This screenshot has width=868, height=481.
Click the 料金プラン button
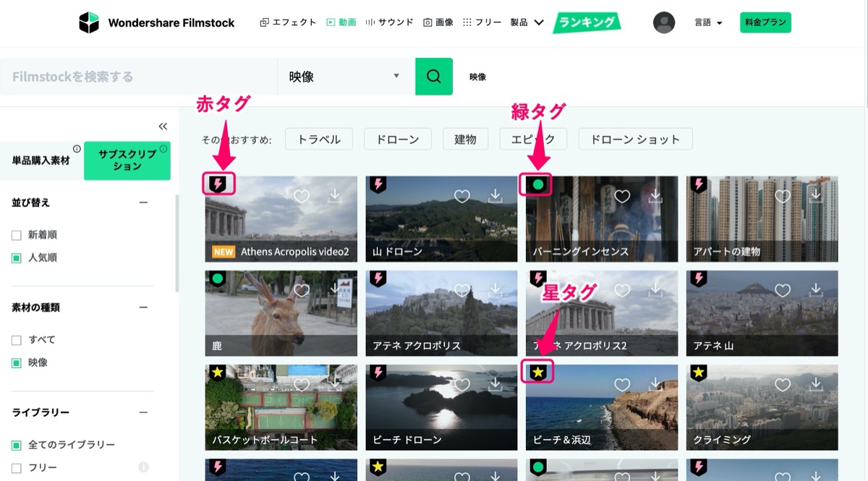(x=765, y=22)
